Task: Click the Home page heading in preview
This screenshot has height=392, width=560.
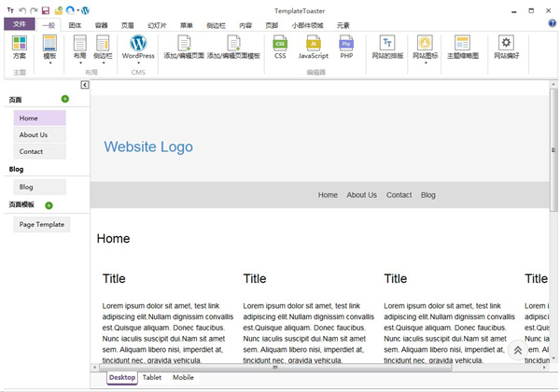Action: pos(113,239)
